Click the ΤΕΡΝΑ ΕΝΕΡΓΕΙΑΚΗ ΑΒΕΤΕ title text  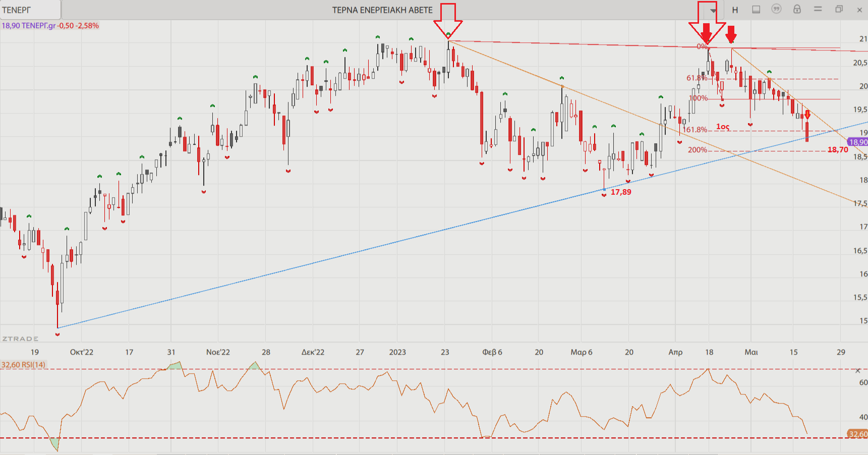pyautogui.click(x=382, y=10)
